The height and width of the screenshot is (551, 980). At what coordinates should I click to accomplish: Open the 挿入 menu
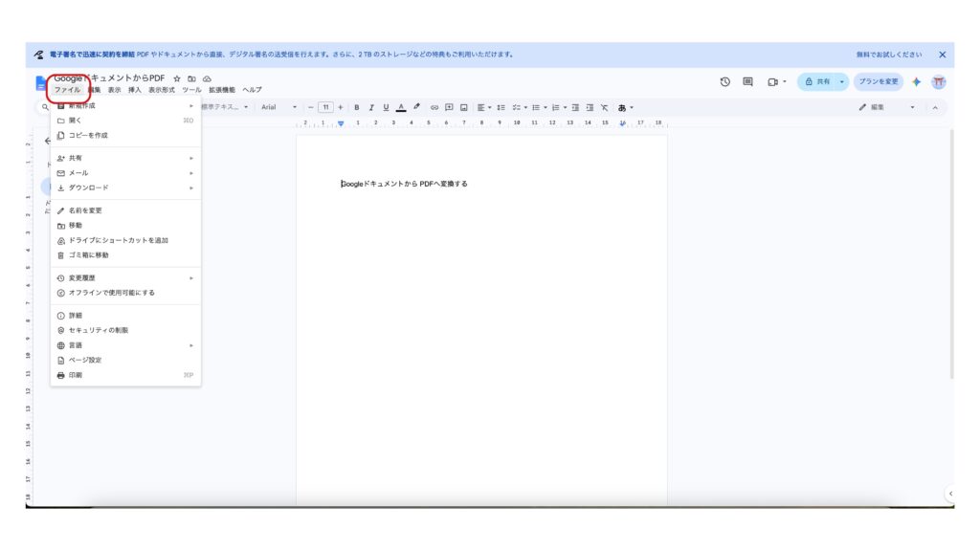(x=135, y=90)
